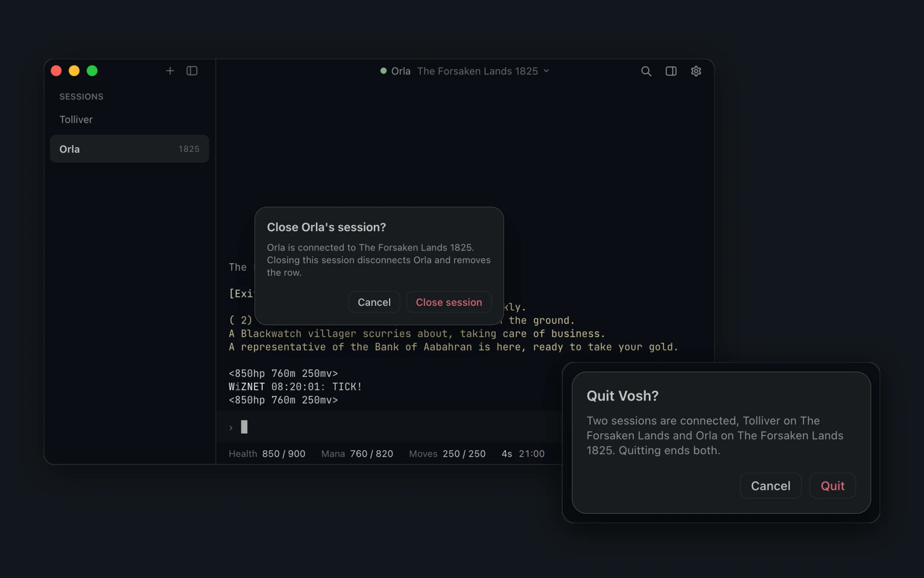Cancel closing Orla's session

click(374, 302)
